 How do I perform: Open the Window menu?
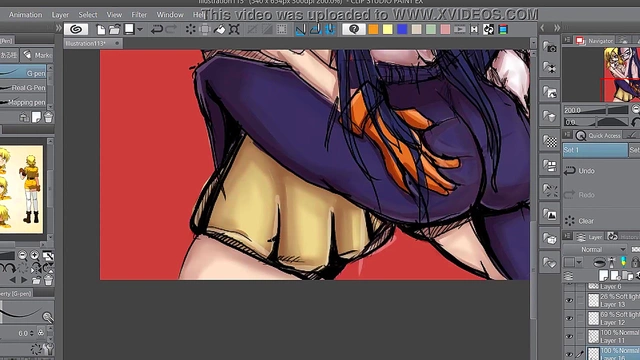[170, 15]
